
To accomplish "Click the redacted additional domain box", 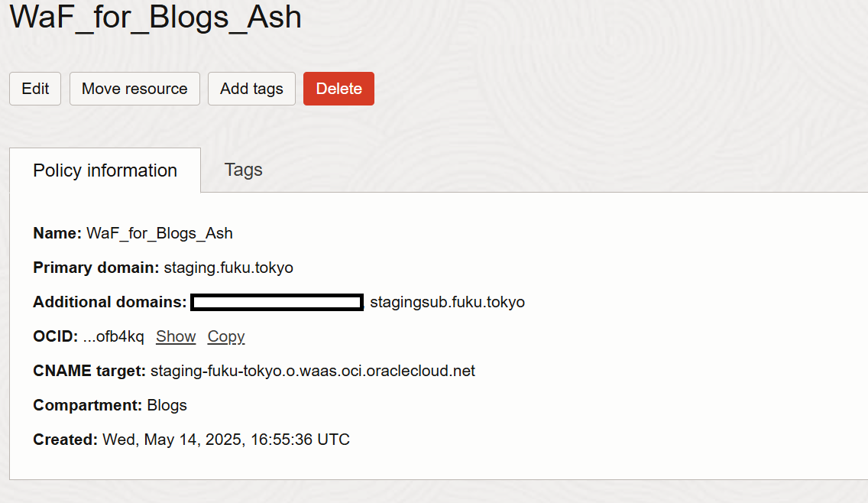I will point(277,302).
